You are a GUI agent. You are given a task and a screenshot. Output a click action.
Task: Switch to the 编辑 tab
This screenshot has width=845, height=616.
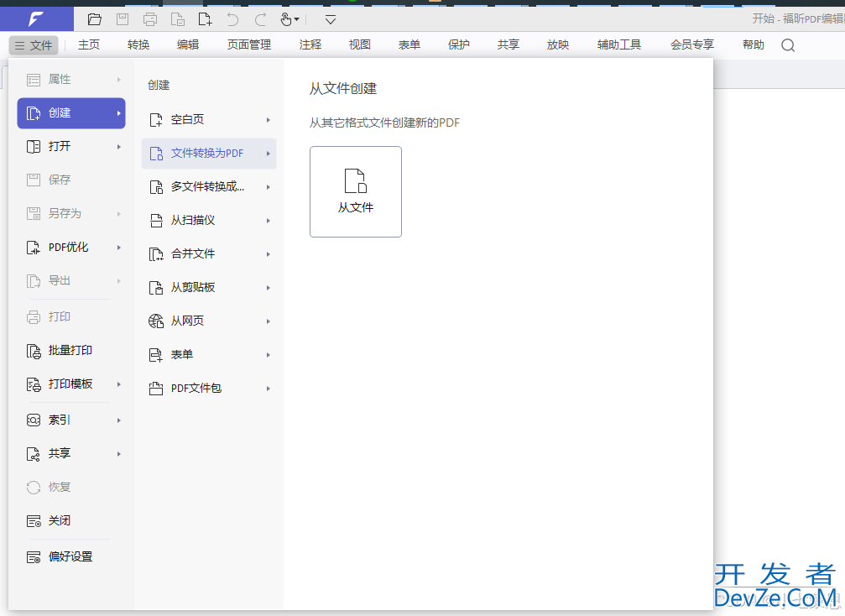(x=188, y=45)
